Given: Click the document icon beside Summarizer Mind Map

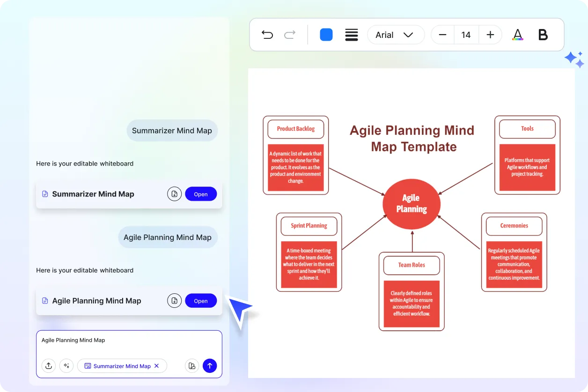Looking at the screenshot, I should 45,194.
